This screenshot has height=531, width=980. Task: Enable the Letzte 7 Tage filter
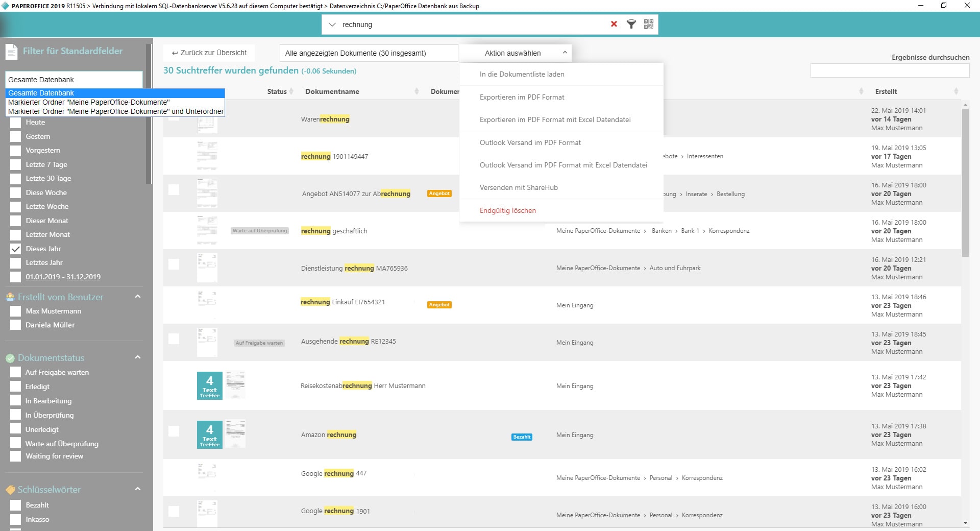[x=16, y=165]
